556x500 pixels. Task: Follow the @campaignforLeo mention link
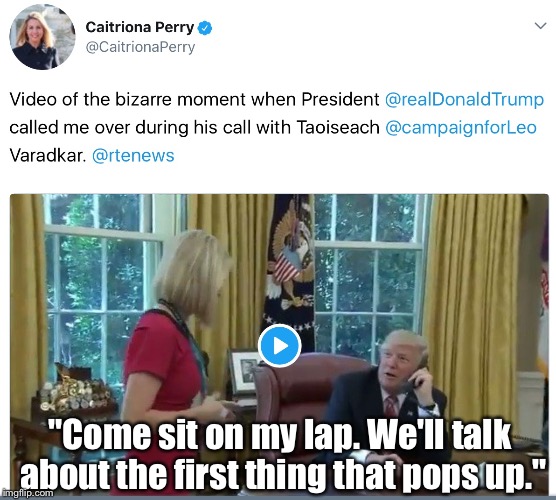coord(461,128)
